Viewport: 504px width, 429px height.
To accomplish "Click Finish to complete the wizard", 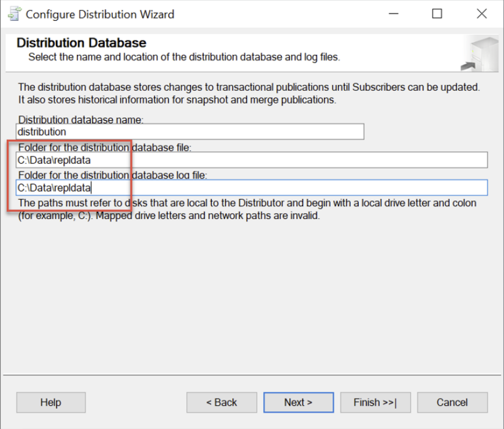I will [x=375, y=402].
